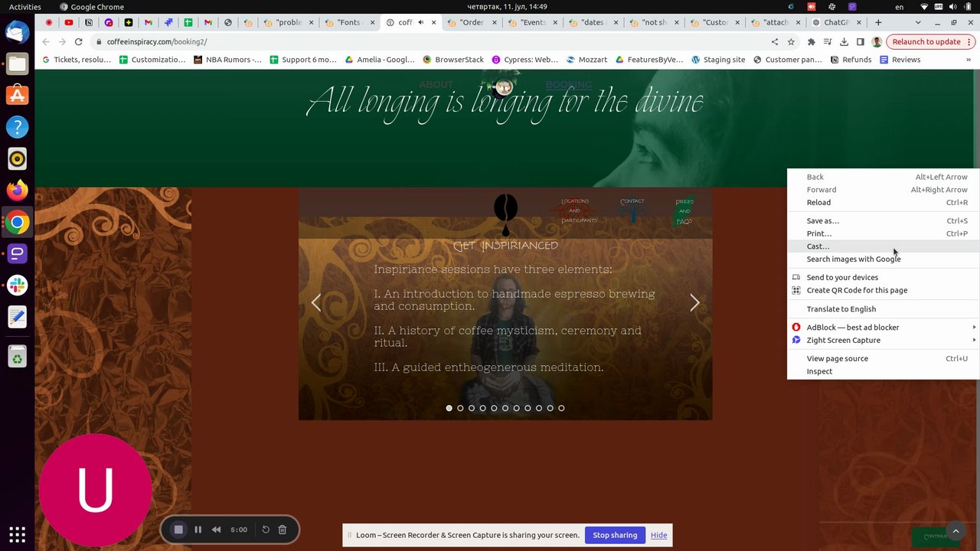Click Translate to English
Viewport: 980px width, 551px height.
tap(884, 309)
